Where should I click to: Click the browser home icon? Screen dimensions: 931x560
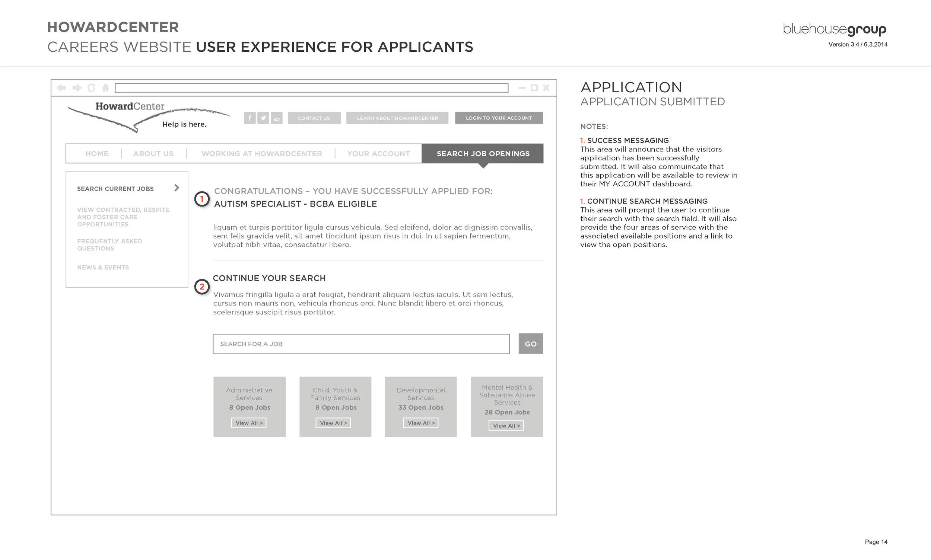[106, 87]
